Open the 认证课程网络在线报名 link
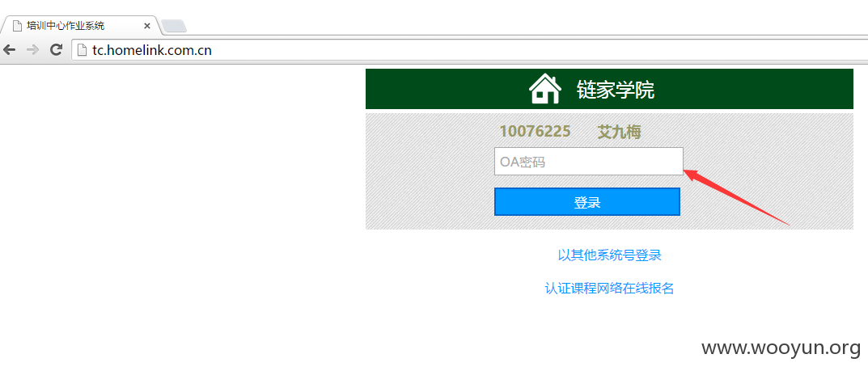Image resolution: width=868 pixels, height=371 pixels. (x=609, y=289)
